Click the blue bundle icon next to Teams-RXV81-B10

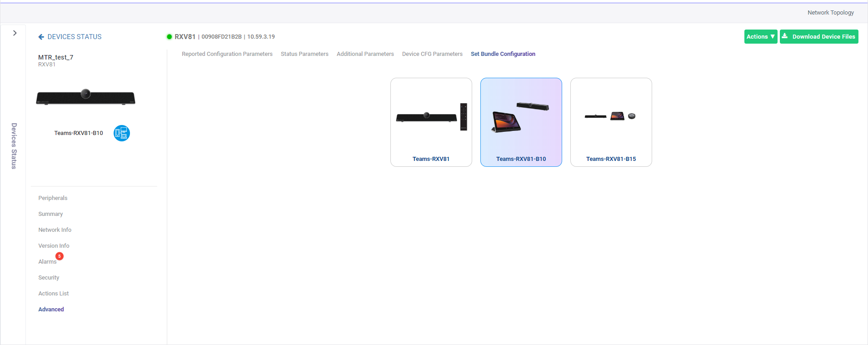coord(122,133)
